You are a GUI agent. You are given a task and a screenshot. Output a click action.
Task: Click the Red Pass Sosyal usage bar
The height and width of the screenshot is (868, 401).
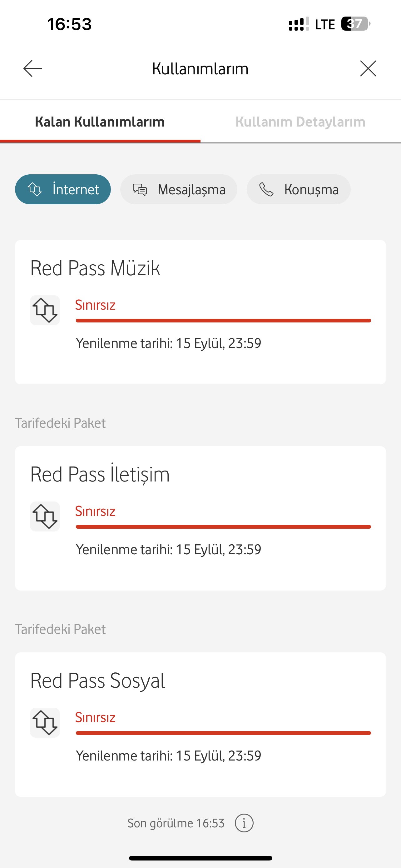(x=223, y=733)
